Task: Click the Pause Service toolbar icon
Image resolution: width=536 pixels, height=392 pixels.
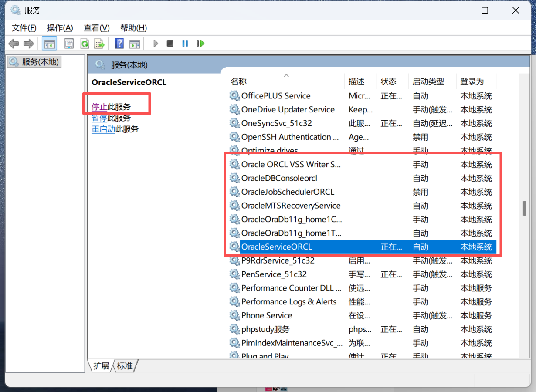Action: (185, 44)
